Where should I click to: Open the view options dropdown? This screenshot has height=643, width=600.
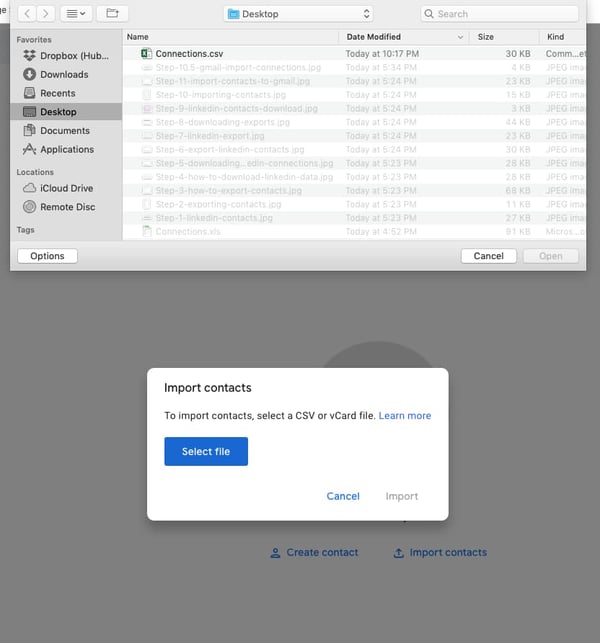pyautogui.click(x=75, y=14)
